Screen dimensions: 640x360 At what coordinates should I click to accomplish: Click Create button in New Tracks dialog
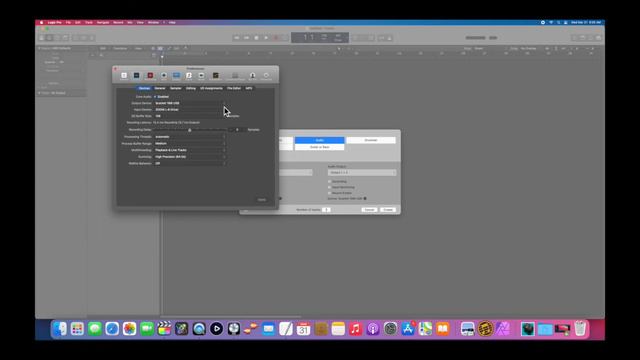[388, 210]
